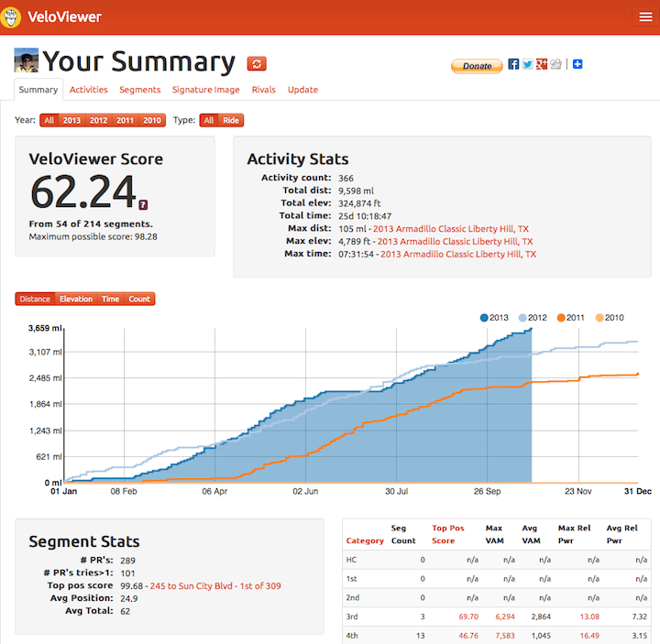Filter Year to 2013

pos(71,120)
